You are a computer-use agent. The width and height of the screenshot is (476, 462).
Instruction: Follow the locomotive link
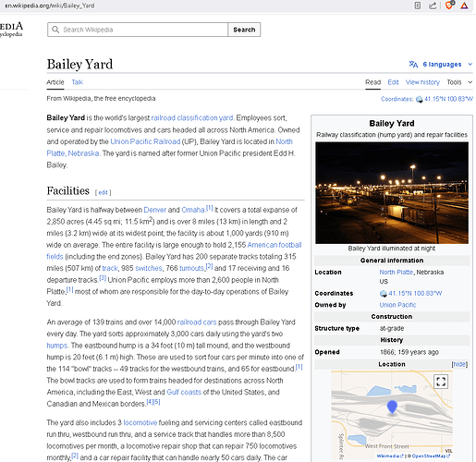(140, 422)
